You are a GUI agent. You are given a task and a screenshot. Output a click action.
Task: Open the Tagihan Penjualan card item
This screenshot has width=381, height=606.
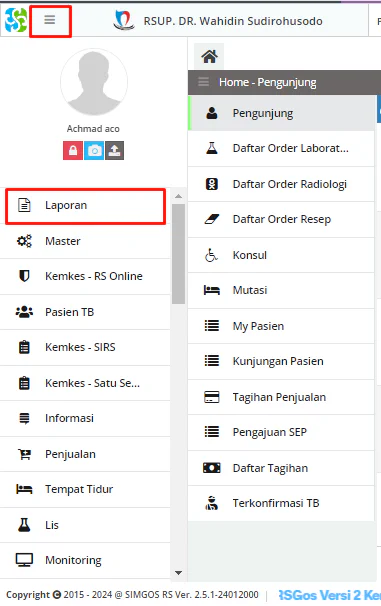(x=281, y=397)
